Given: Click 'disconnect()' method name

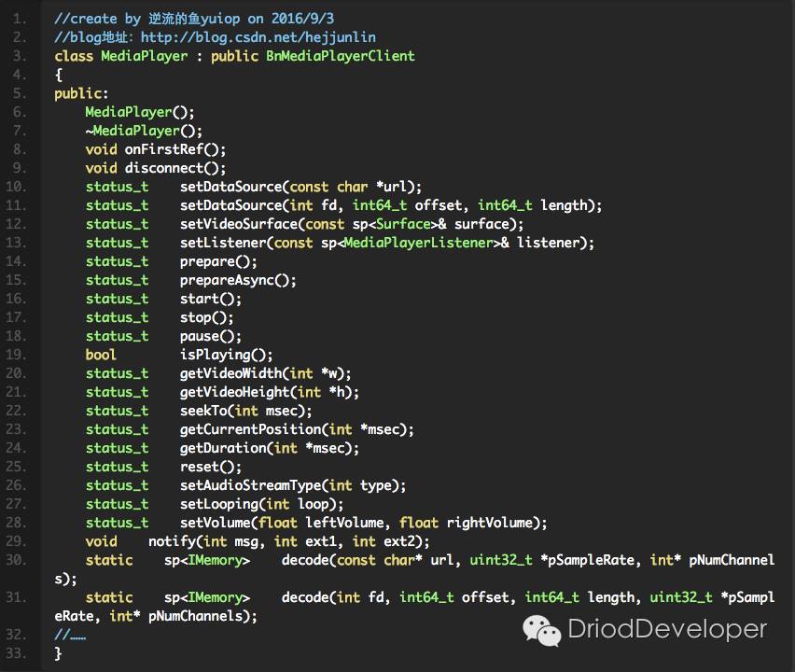Looking at the screenshot, I should (172, 168).
